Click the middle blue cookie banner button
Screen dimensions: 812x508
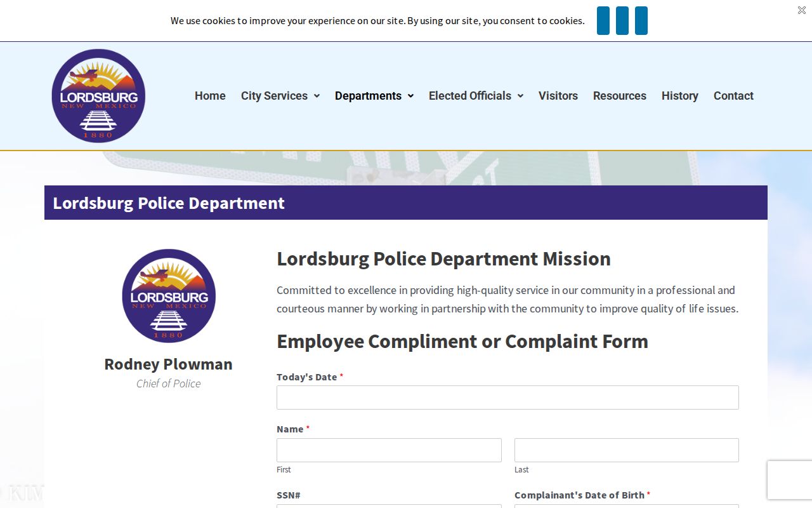click(x=622, y=21)
